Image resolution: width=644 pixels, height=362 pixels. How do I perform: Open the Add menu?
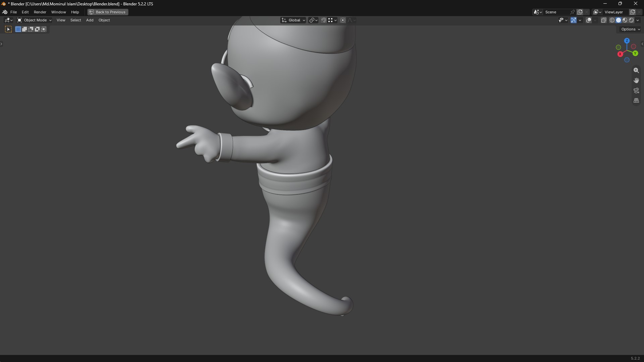click(x=90, y=20)
